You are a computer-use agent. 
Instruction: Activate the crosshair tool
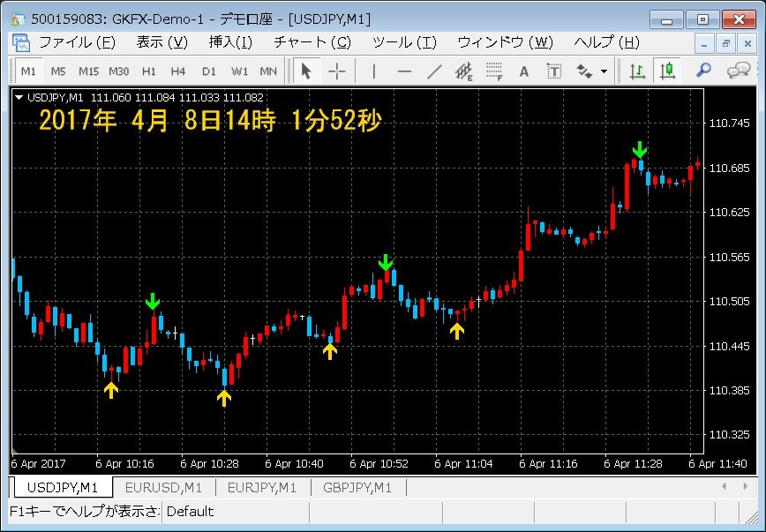[336, 71]
